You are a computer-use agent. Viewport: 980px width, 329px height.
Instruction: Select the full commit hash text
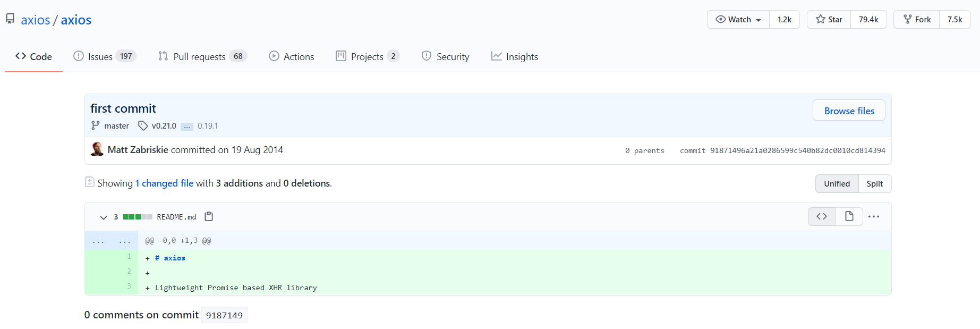point(797,150)
